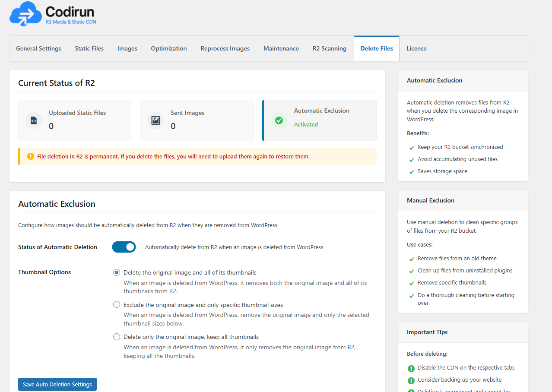Select the Delete Files tab

click(377, 48)
